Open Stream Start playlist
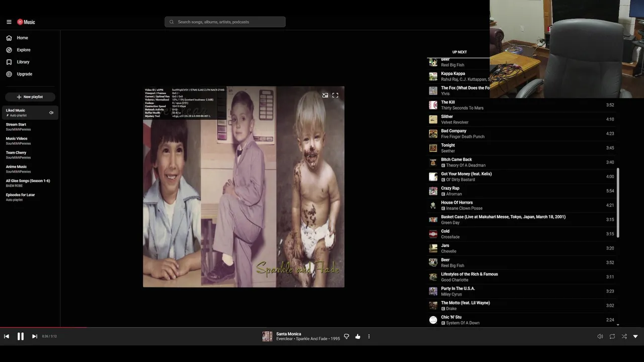This screenshot has height=362, width=644. (x=30, y=127)
